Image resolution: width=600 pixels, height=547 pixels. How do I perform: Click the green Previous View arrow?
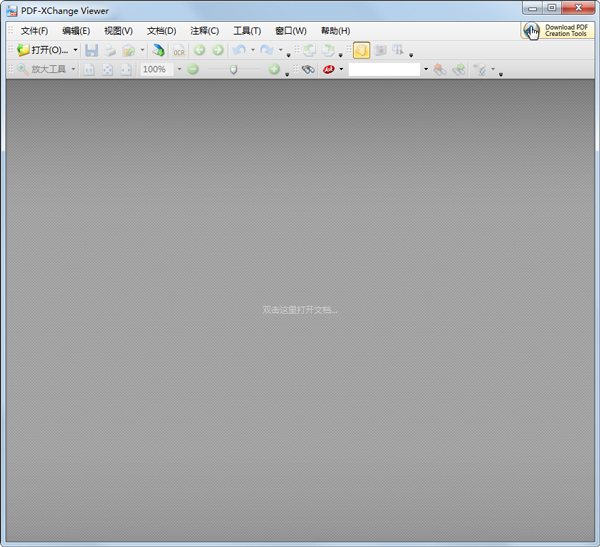(x=199, y=50)
